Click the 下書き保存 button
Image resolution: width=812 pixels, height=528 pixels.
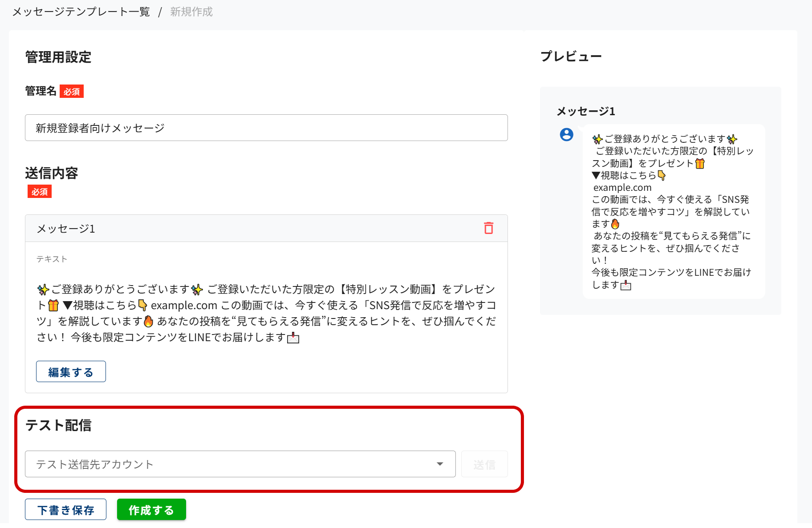(65, 510)
